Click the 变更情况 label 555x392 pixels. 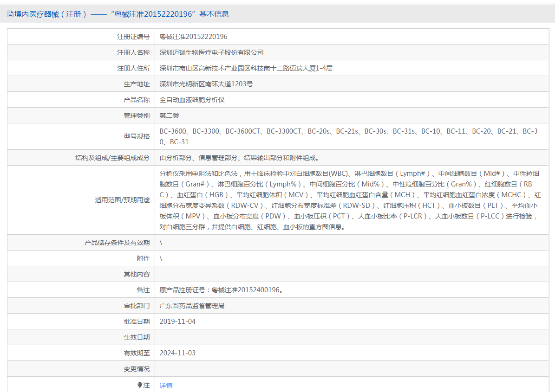tap(137, 369)
